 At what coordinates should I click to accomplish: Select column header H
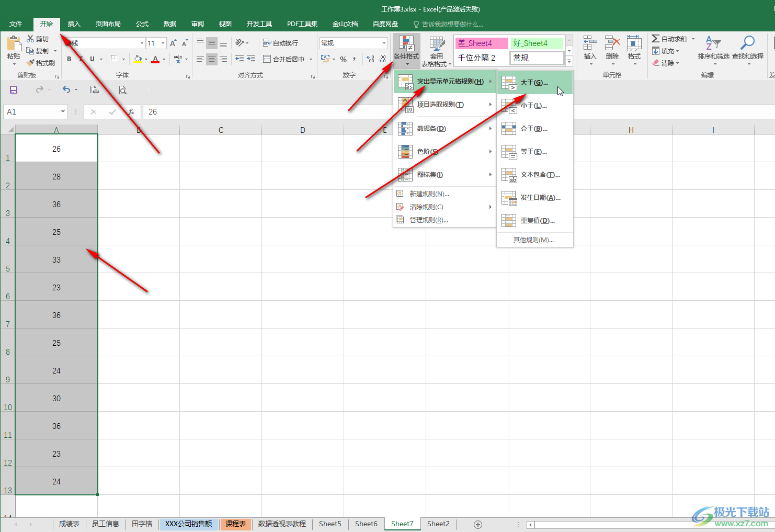631,130
